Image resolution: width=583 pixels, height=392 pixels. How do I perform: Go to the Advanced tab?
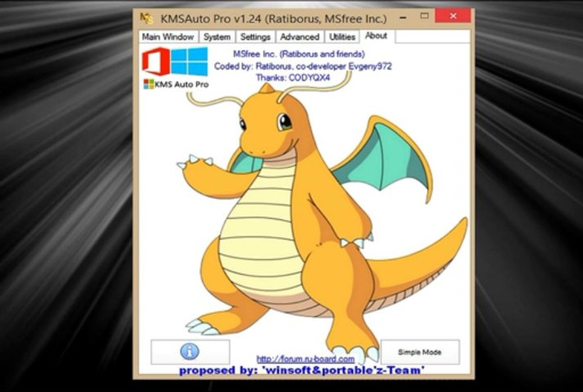pos(300,37)
